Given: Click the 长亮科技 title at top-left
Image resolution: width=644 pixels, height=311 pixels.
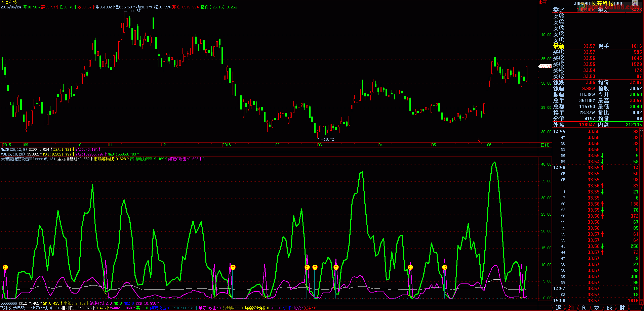Looking at the screenshot, I should 9,2.
